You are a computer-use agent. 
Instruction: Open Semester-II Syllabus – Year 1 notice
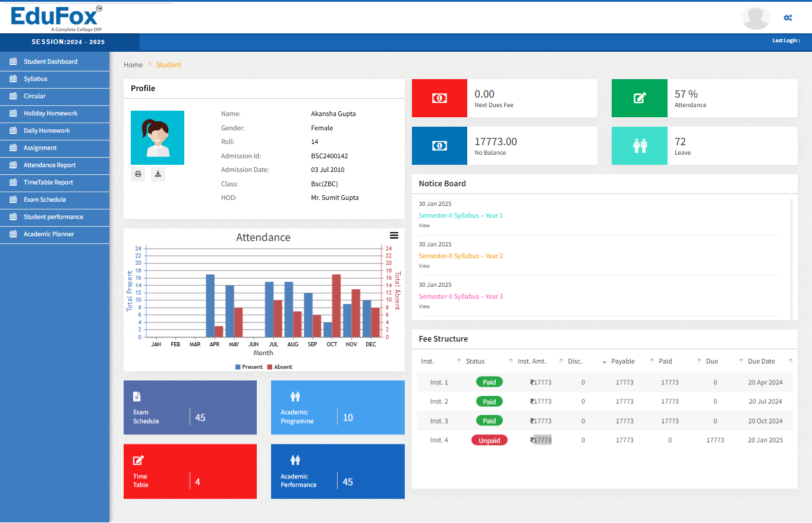click(x=461, y=215)
